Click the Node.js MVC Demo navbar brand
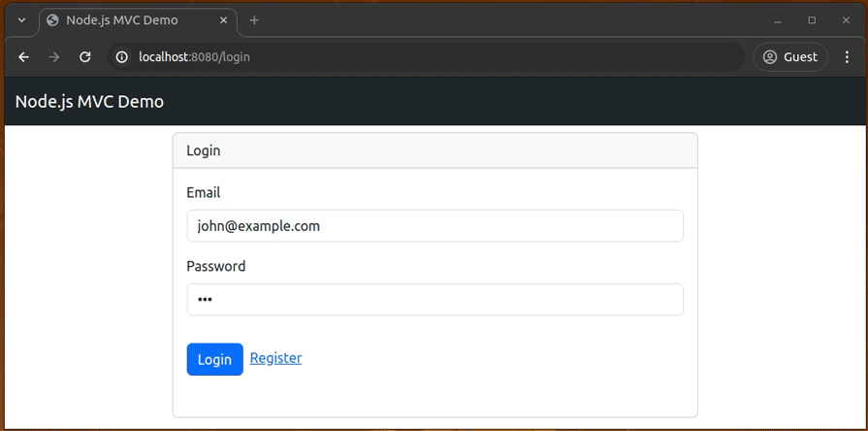The image size is (868, 431). pos(89,102)
